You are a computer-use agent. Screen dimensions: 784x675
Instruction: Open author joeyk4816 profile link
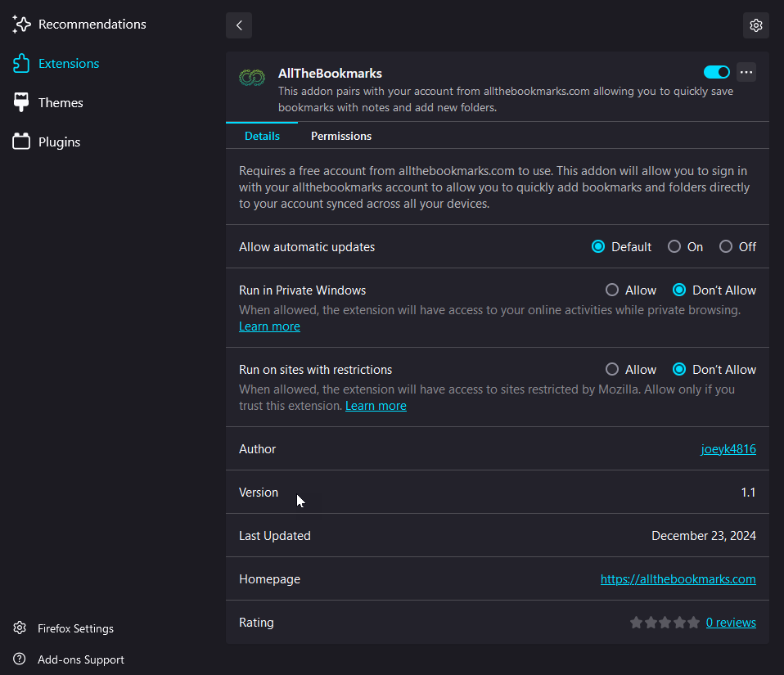728,449
